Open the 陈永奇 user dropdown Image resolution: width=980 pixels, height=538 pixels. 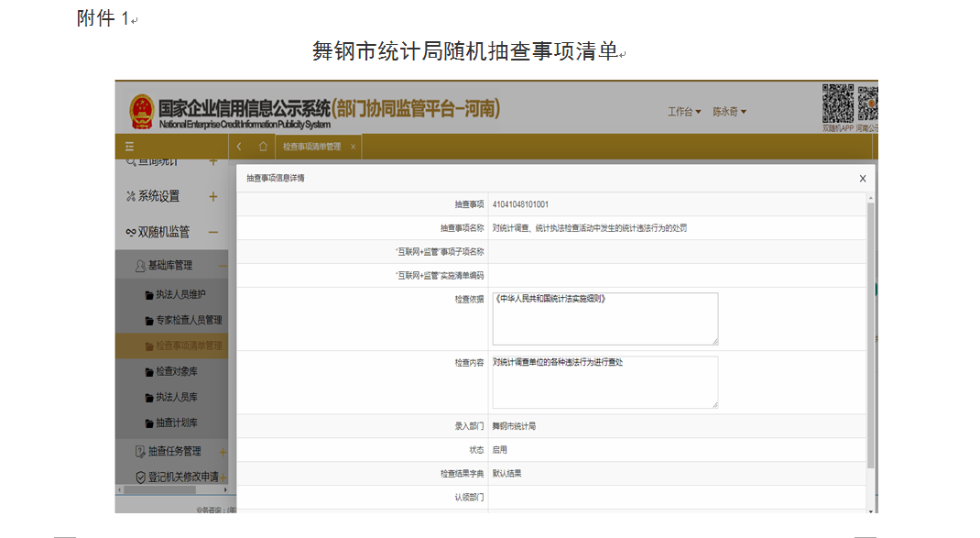[729, 111]
